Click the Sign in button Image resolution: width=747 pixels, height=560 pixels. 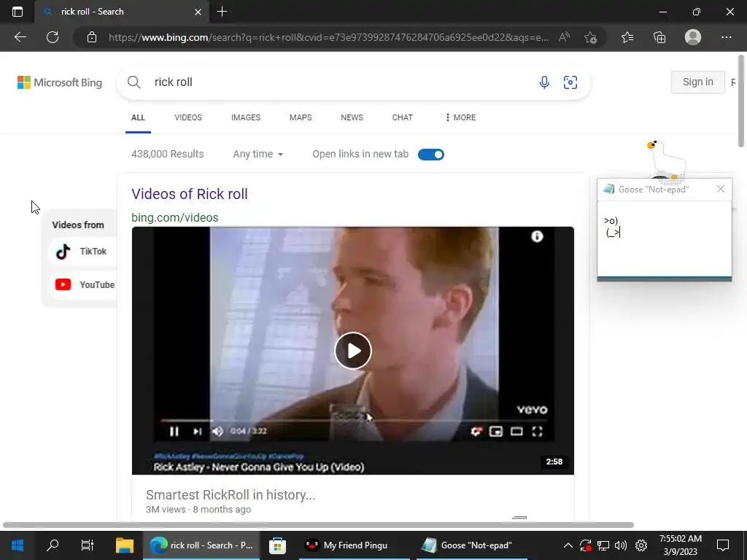point(697,82)
